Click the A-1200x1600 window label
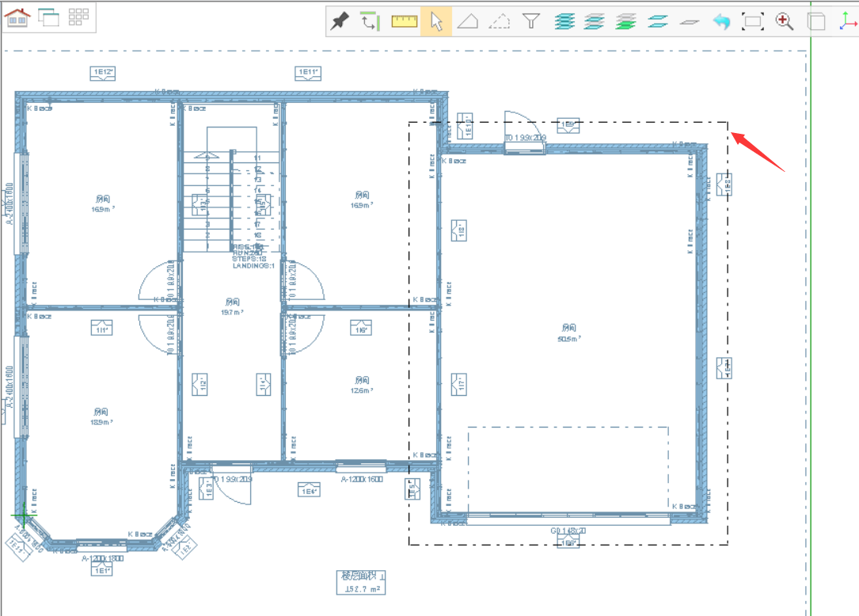The height and width of the screenshot is (616, 859). [x=362, y=479]
